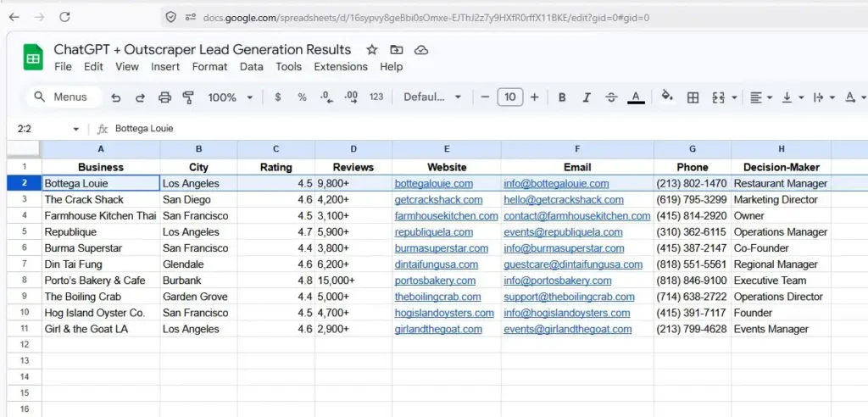
Task: Select the Decision-Maker header cell
Action: [781, 167]
